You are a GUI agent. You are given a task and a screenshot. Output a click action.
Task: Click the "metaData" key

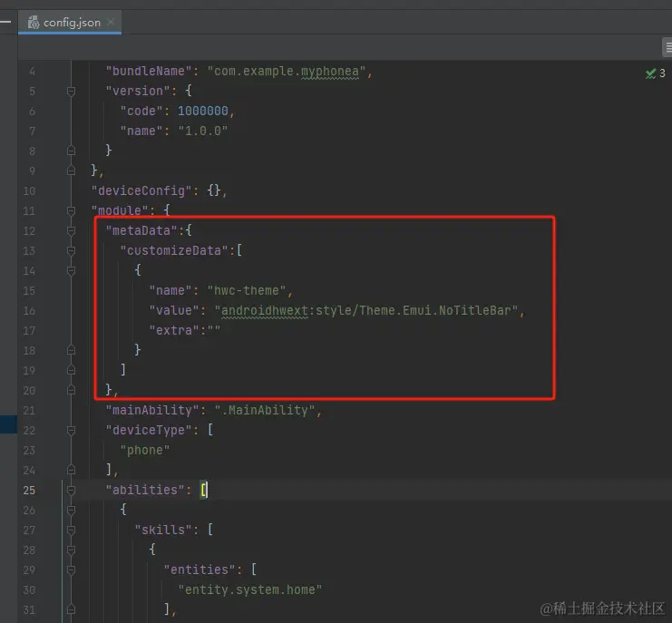click(x=141, y=230)
